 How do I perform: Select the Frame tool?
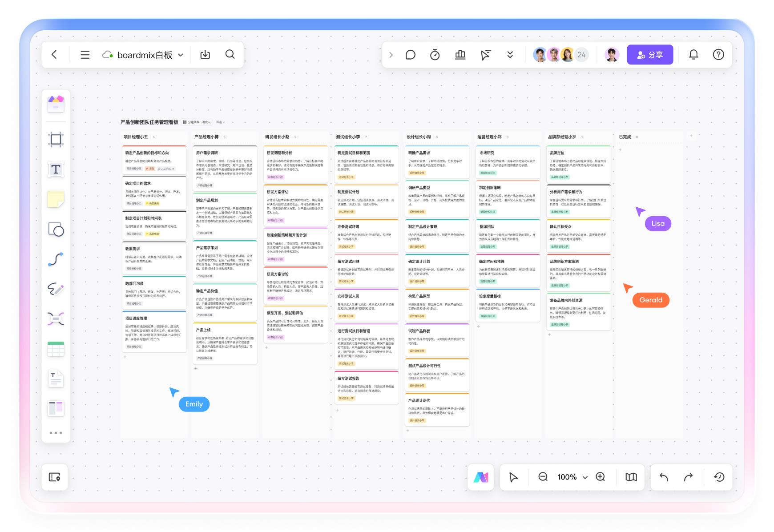pos(56,140)
